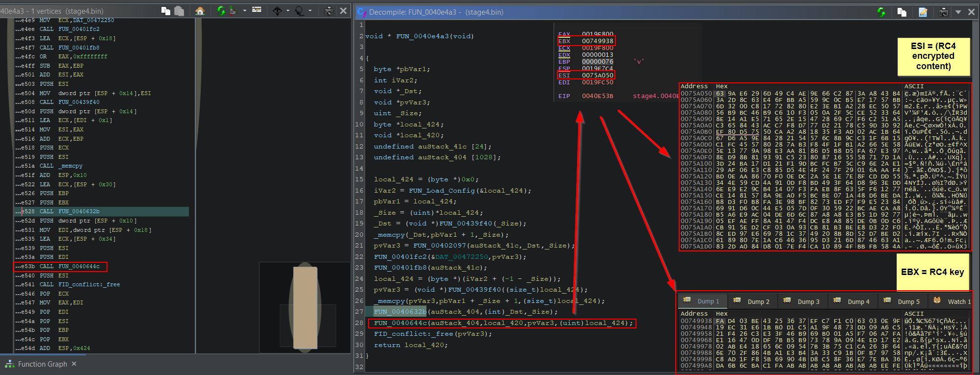Open the vertex focus mode dropdown arrow
980x375 pixels.
coord(288,11)
